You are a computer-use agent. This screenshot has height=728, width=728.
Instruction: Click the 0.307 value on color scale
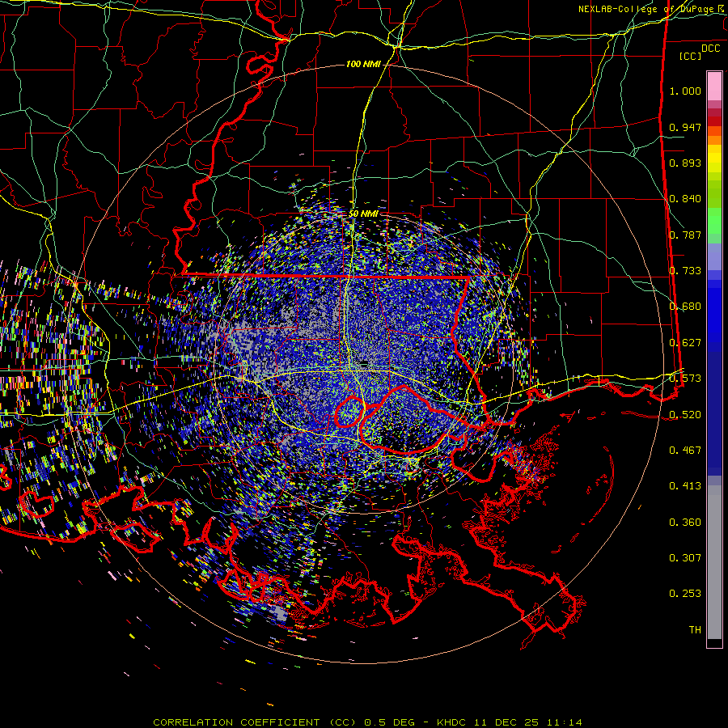coord(685,558)
